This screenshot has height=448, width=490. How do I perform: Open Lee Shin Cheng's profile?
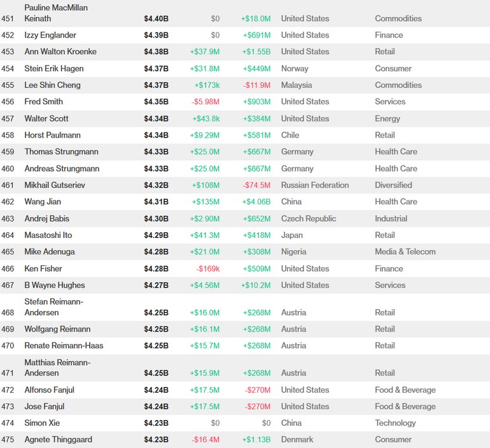53,85
